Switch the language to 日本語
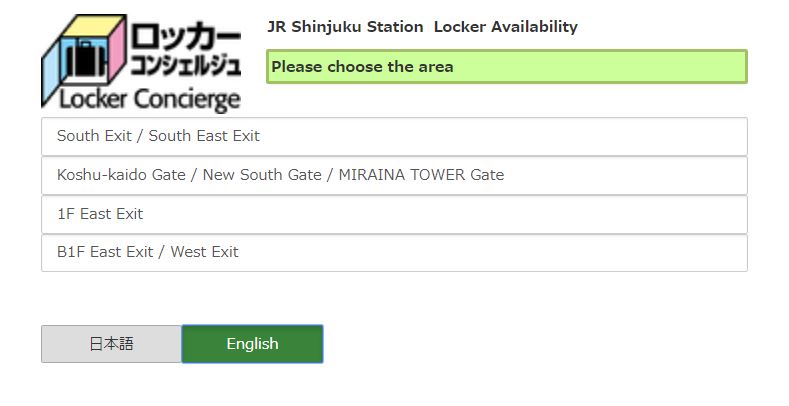Image resolution: width=789 pixels, height=406 pixels. [x=111, y=344]
